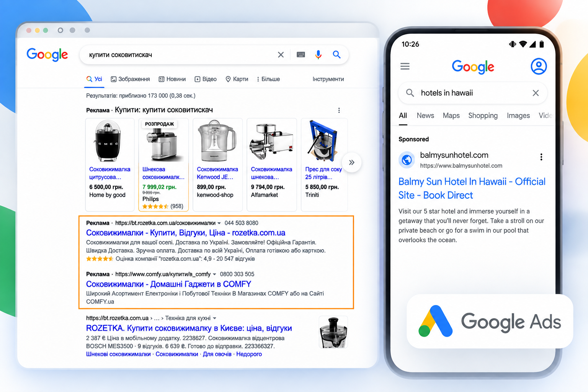Open the account profile icon on phone
588x392 pixels.
click(539, 66)
